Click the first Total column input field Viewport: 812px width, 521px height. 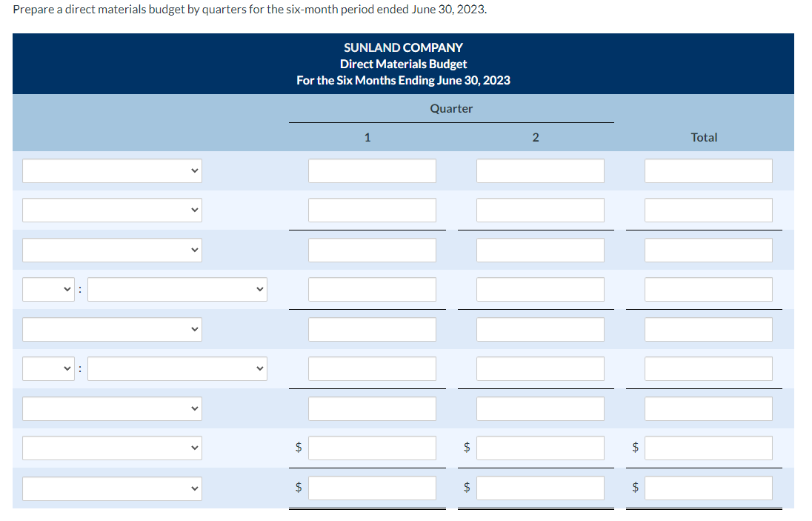(708, 170)
